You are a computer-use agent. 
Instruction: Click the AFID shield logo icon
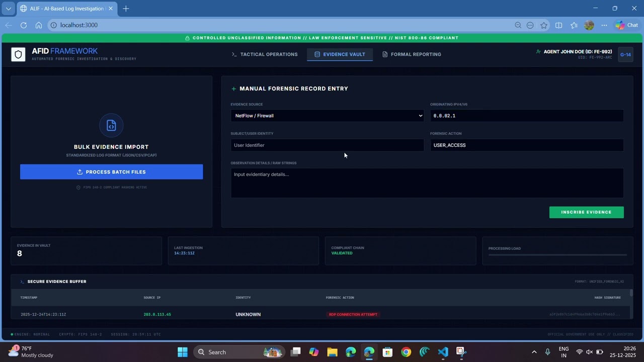coord(18,54)
